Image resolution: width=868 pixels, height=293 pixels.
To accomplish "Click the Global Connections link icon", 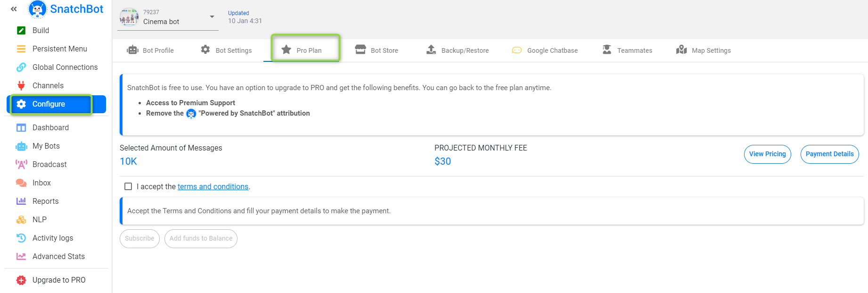I will tap(21, 67).
